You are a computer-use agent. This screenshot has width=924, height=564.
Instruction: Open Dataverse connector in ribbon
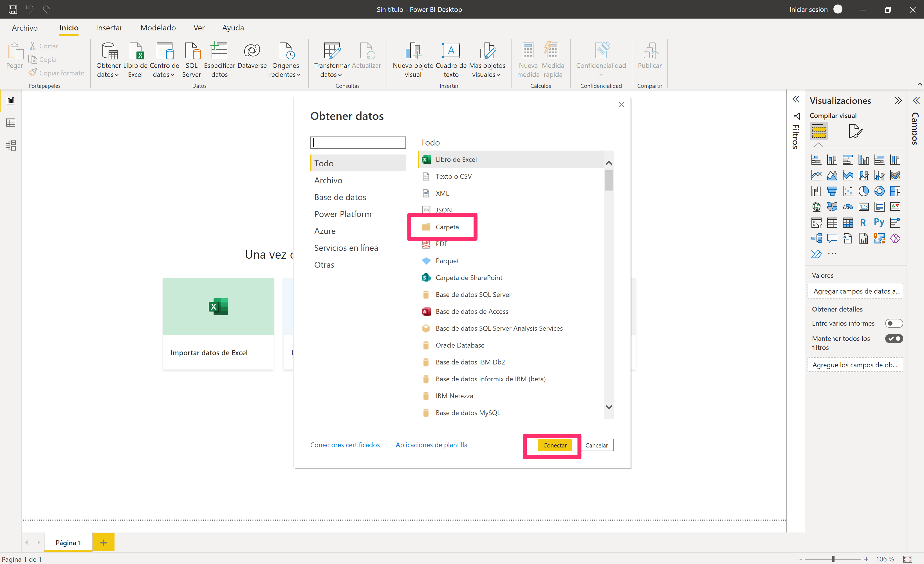click(x=252, y=55)
